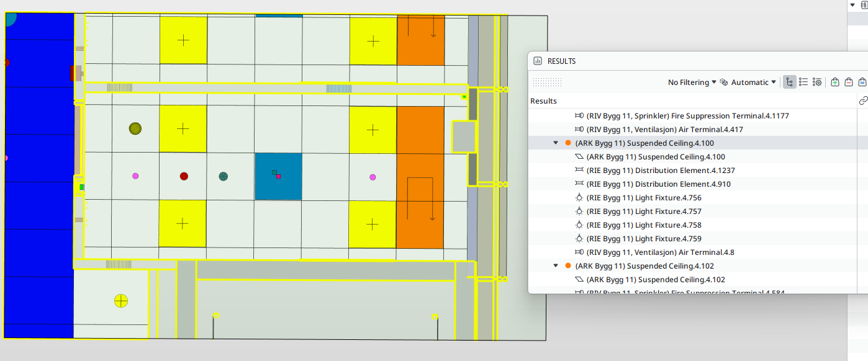Select the teal round element in the plan
The height and width of the screenshot is (361, 868).
[x=224, y=176]
